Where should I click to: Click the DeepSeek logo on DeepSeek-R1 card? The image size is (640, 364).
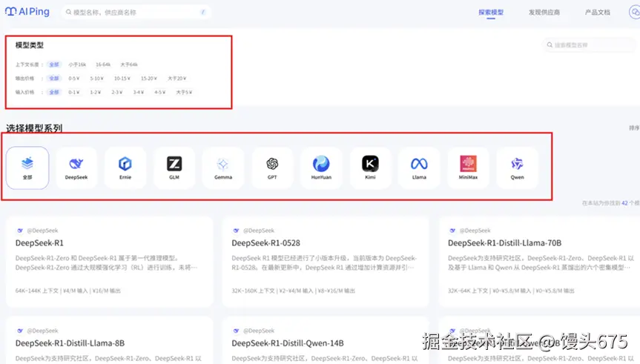(20, 231)
